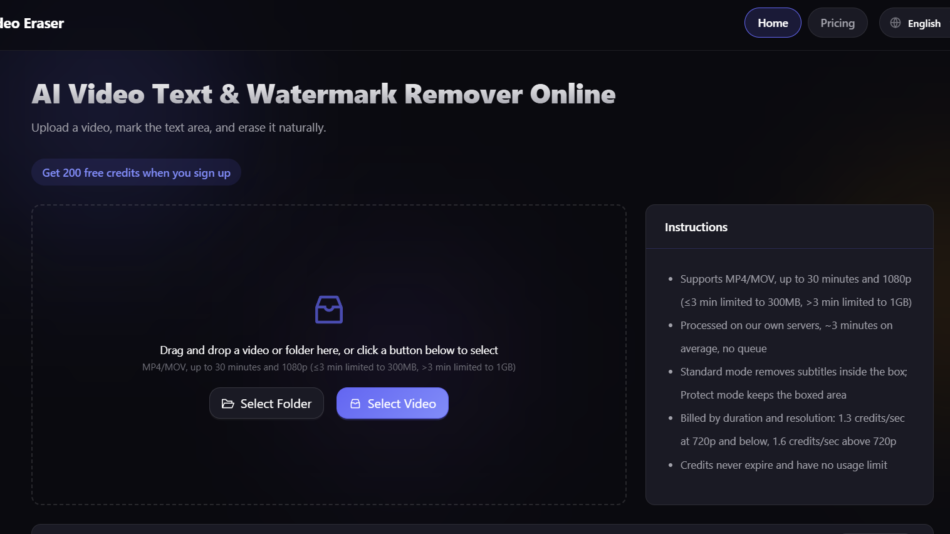Screen dimensions: 950x534
Task: Click the folder icon on Select Folder
Action: click(228, 404)
